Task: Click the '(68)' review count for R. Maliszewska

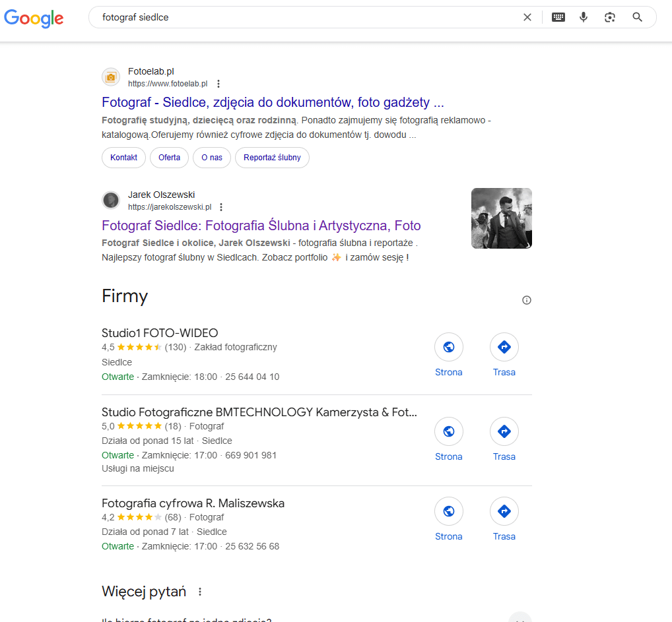Action: [x=173, y=518]
